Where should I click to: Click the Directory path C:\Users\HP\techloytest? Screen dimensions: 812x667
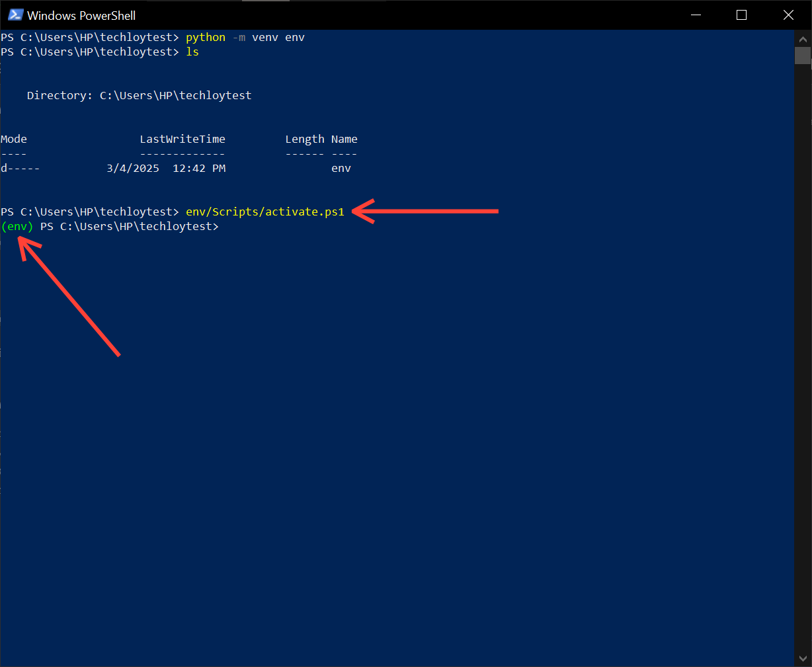click(x=175, y=95)
